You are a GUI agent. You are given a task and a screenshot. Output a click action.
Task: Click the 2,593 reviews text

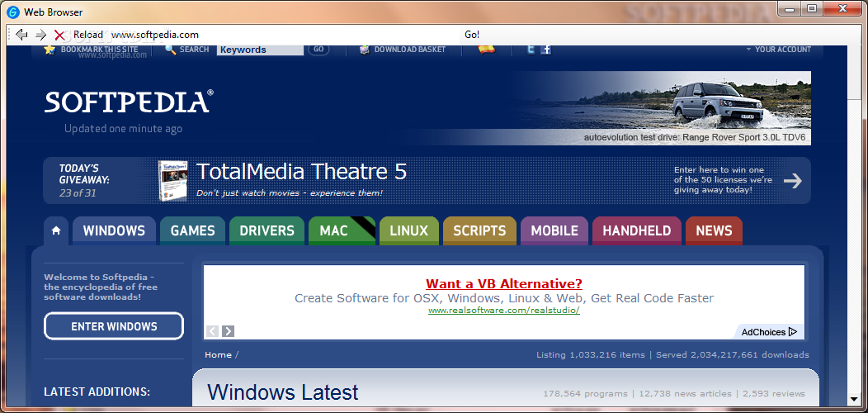[x=774, y=394]
